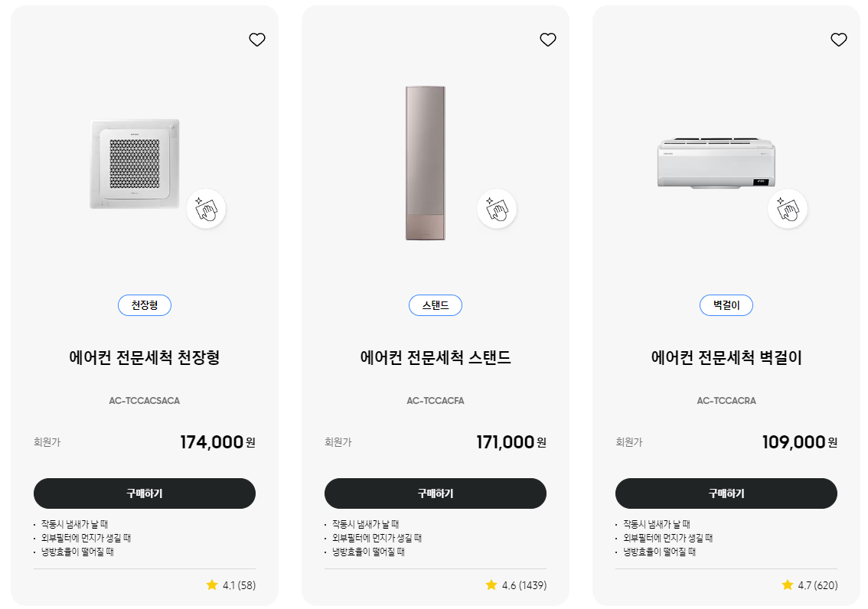Click the hand-wash badge on the stand-type product
The width and height of the screenshot is (868, 609).
pos(497,208)
